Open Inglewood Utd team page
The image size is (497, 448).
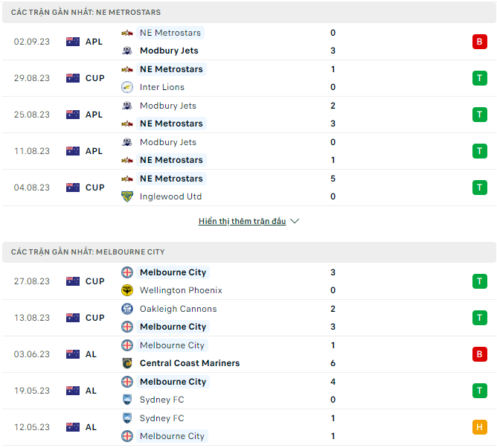coord(170,196)
